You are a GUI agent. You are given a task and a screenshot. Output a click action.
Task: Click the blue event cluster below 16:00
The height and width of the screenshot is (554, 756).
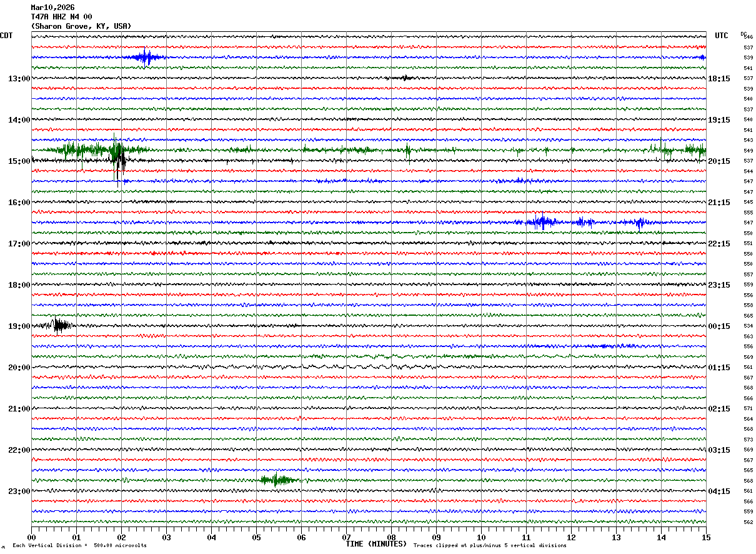pyautogui.click(x=542, y=222)
